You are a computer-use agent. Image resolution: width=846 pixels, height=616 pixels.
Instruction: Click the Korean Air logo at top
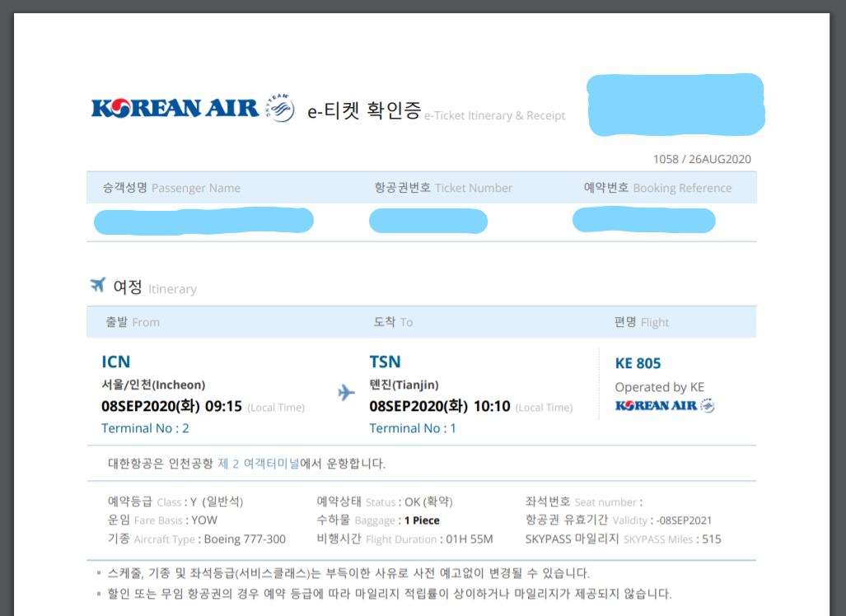(175, 108)
